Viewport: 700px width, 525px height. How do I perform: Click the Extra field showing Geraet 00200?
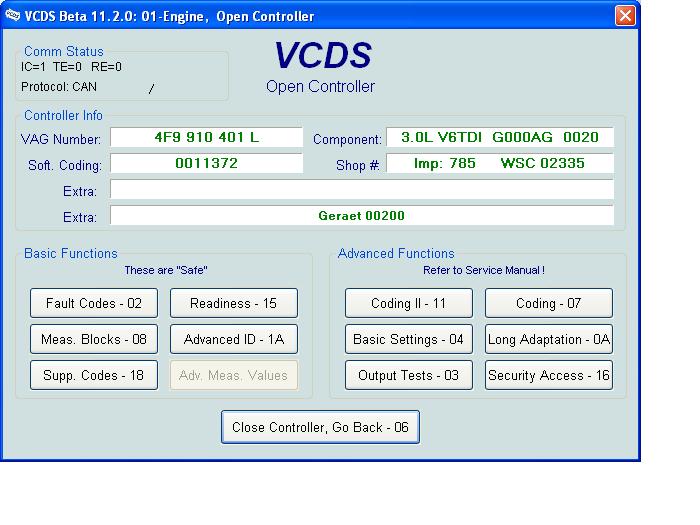[362, 215]
